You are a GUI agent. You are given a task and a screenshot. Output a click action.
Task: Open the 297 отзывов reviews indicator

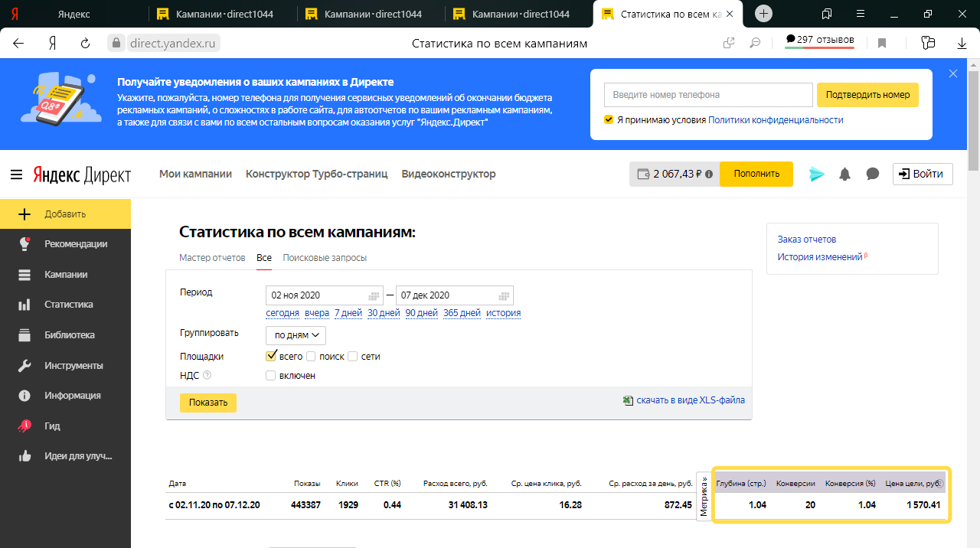pyautogui.click(x=819, y=40)
